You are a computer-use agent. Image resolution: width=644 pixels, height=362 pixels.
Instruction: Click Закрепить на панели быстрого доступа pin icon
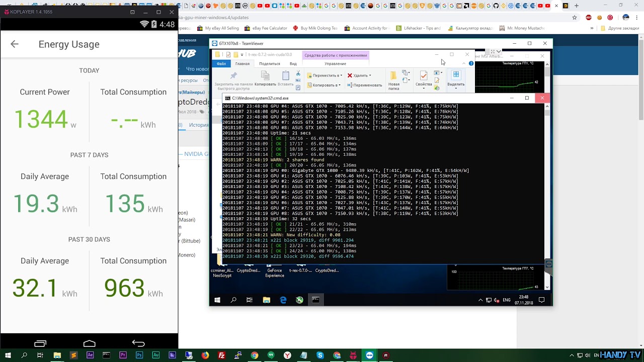click(x=233, y=76)
